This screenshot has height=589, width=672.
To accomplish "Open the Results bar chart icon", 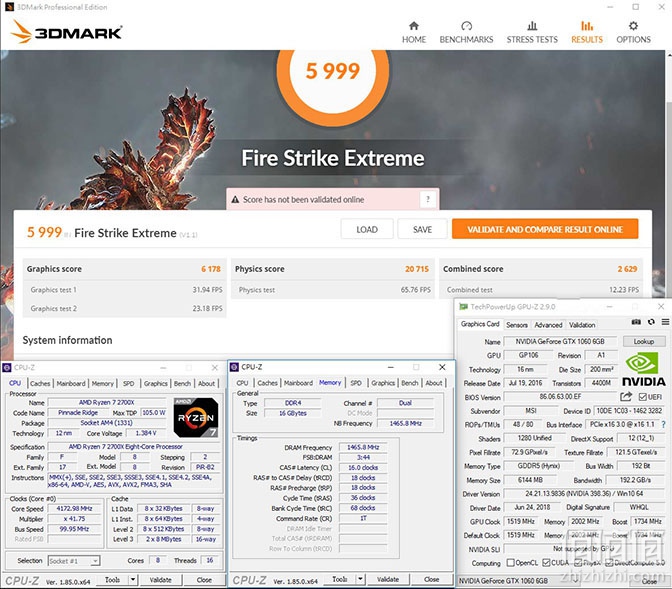I will [x=587, y=26].
